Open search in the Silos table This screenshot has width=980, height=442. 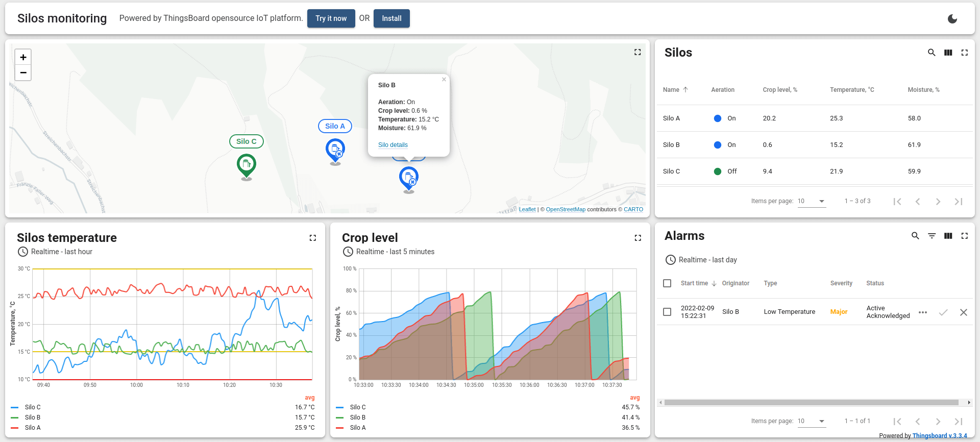click(x=932, y=53)
